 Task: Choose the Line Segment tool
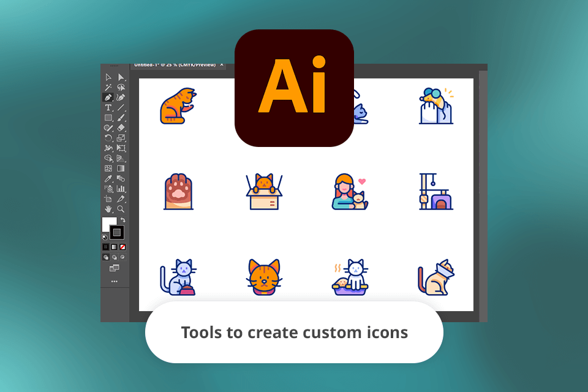pyautogui.click(x=121, y=108)
